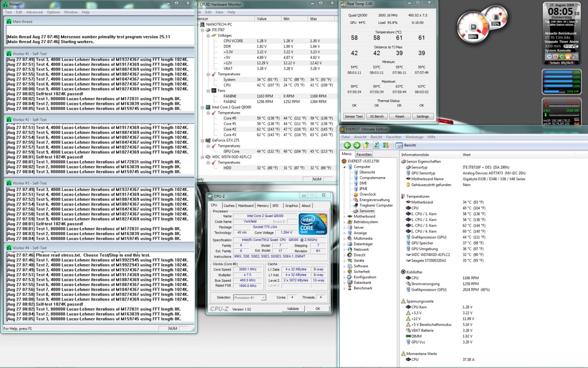Click the Netzwerk globe icon in EVEREST
This screenshot has height=368, width=588.
(x=350, y=249)
